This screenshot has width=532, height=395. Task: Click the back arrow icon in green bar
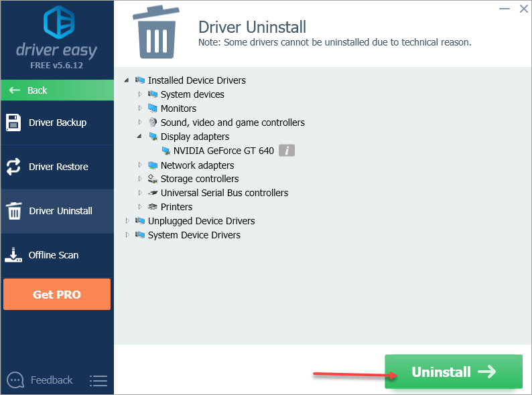click(x=15, y=90)
